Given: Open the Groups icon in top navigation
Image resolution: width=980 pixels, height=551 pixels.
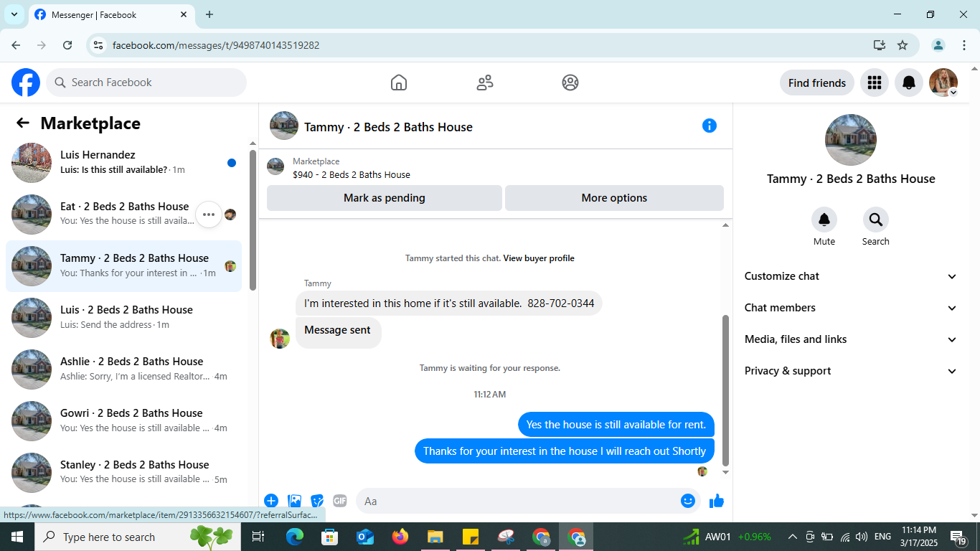Looking at the screenshot, I should 570,83.
